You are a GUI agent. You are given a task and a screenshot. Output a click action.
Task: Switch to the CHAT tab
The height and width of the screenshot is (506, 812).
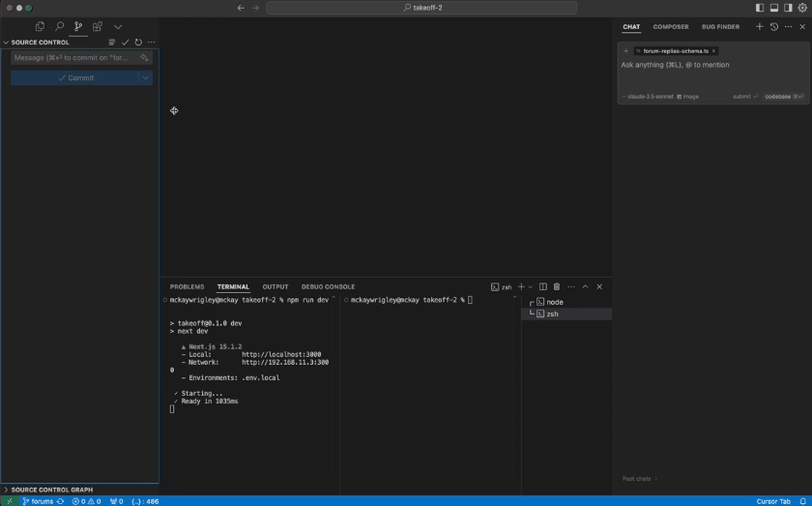(x=631, y=27)
